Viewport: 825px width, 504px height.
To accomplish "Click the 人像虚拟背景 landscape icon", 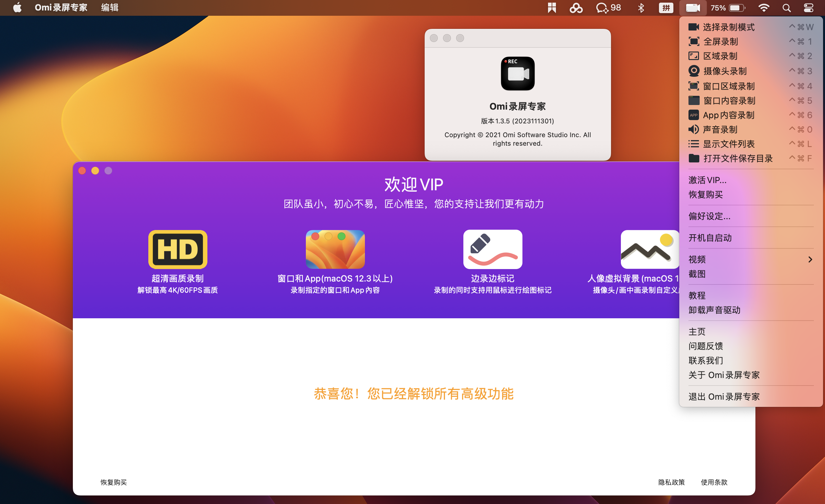I will (650, 249).
